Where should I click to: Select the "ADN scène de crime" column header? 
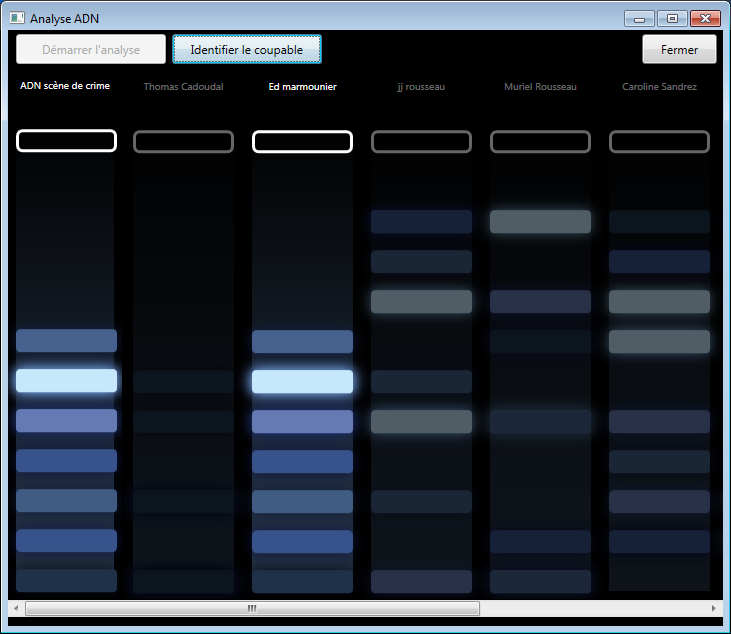click(x=65, y=86)
